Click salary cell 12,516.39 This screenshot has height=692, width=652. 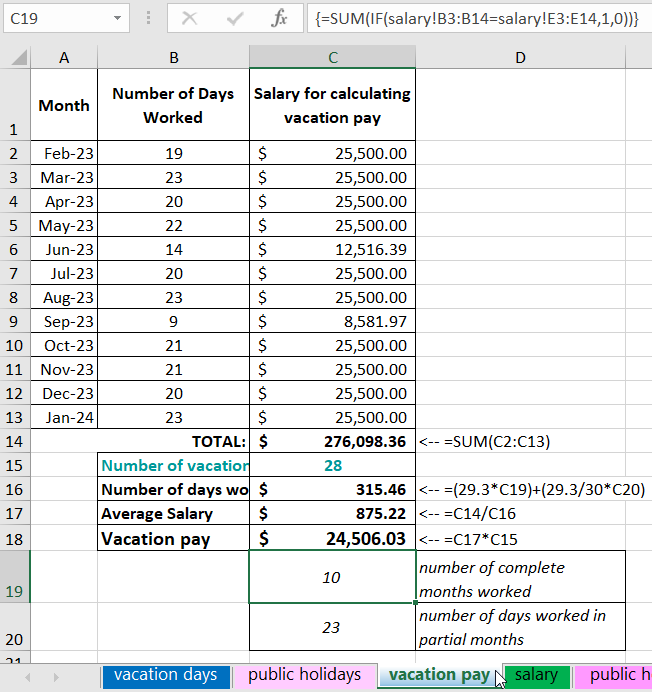[x=332, y=249]
